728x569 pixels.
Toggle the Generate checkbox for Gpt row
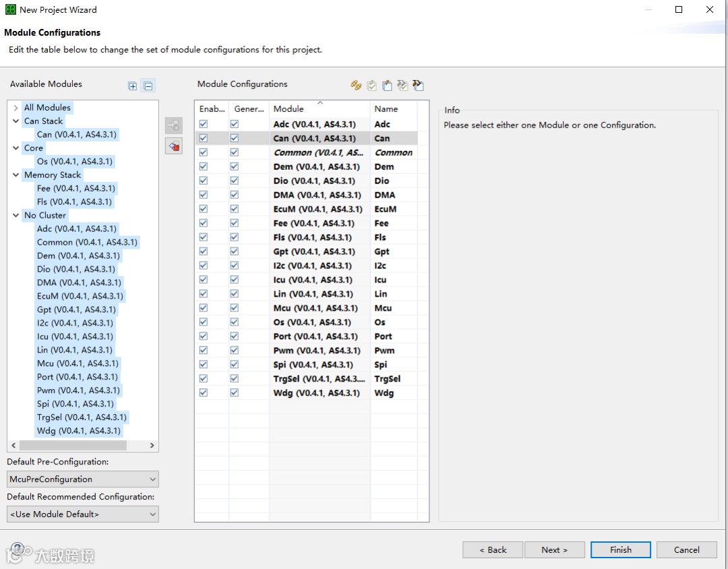point(235,251)
